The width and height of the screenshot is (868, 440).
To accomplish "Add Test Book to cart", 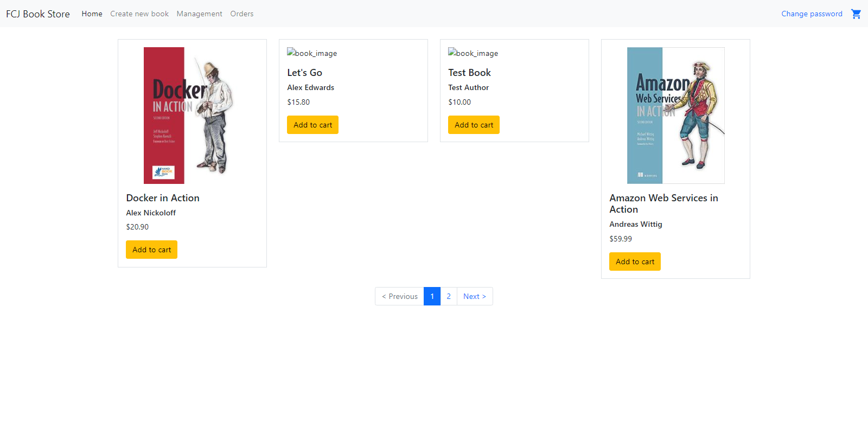I will [x=474, y=125].
